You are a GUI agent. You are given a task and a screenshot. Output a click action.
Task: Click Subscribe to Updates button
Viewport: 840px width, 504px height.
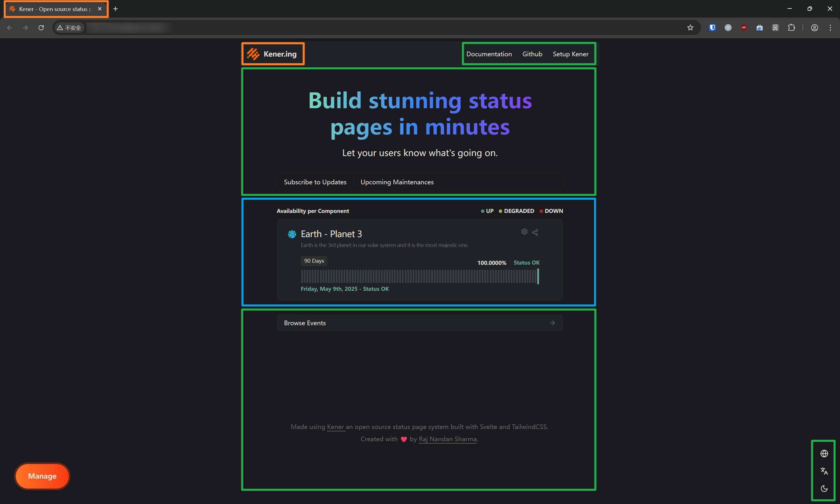coord(315,182)
